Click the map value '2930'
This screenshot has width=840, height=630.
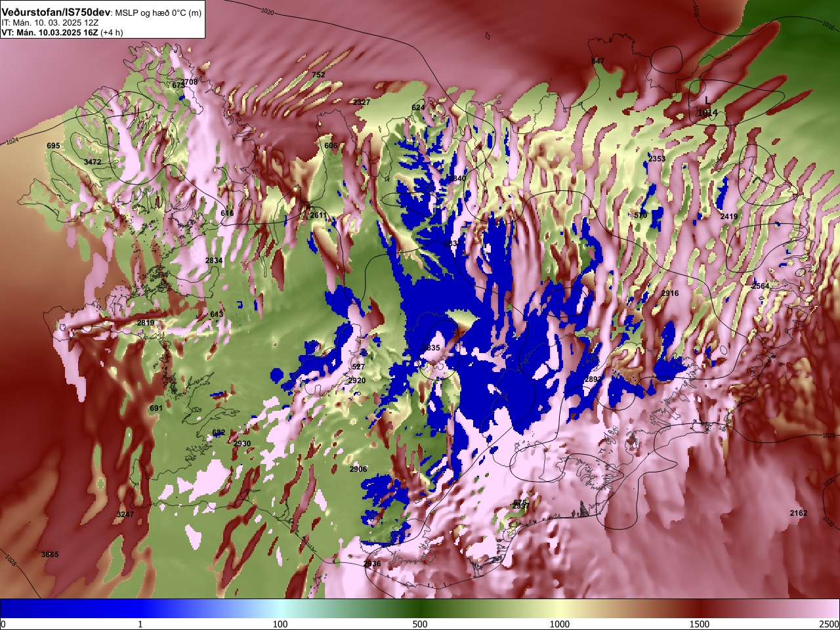coord(242,444)
